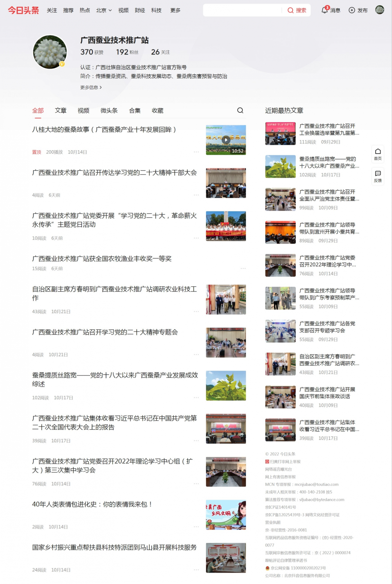The width and height of the screenshot is (392, 584).
Task: Open the 更多 navigation menu
Action: (175, 10)
